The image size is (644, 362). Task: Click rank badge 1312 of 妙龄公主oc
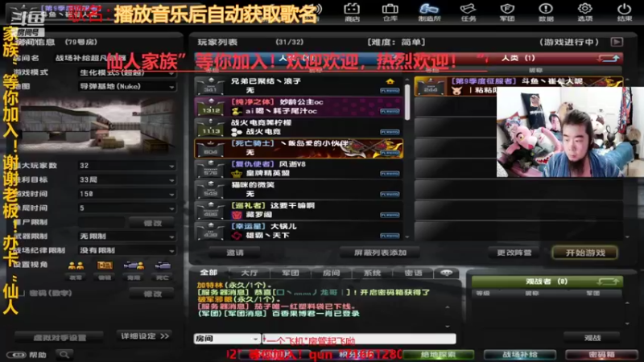point(211,107)
